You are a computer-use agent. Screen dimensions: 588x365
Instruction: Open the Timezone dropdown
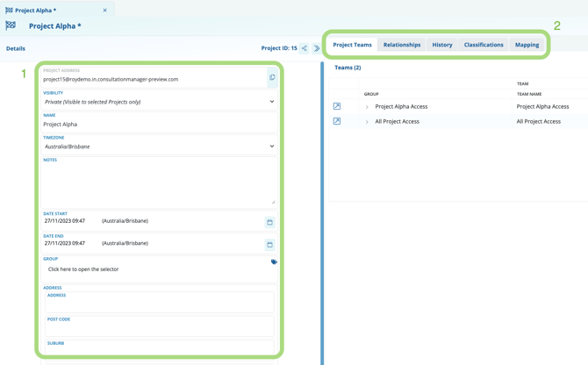pyautogui.click(x=158, y=147)
